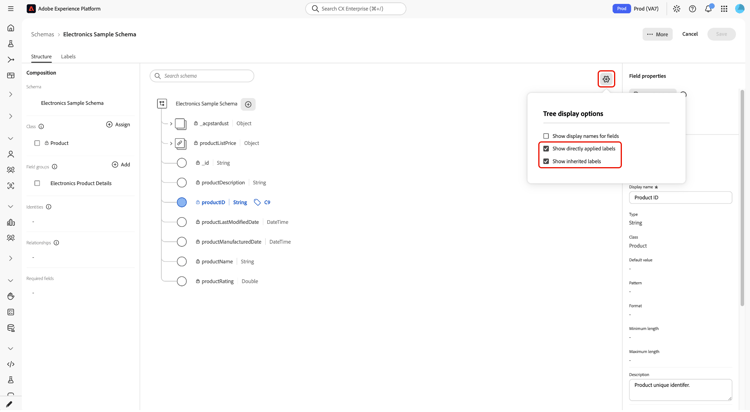
Task: Select the productManufacturedDate field row
Action: point(243,242)
